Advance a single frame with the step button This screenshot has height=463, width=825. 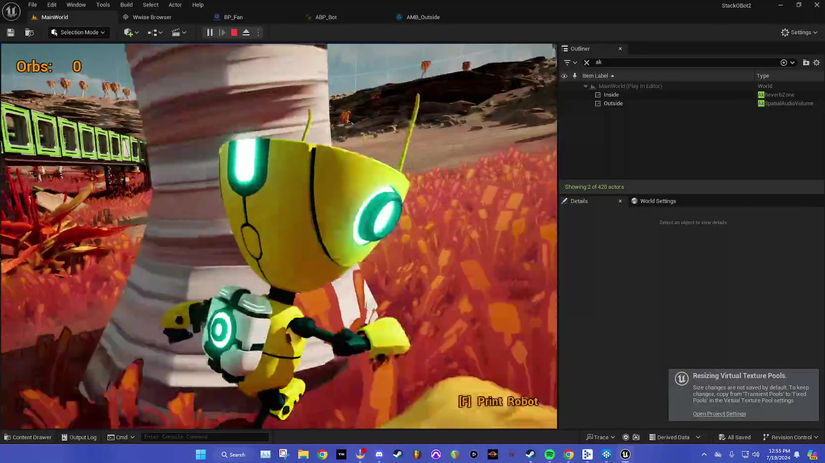[x=222, y=33]
